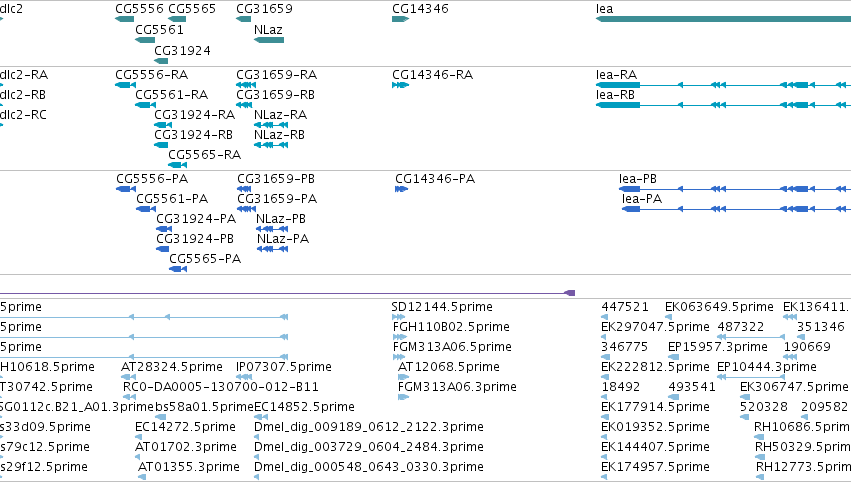The height and width of the screenshot is (482, 851).
Task: Click the NLaz-RA transcript
Action: pos(271,125)
